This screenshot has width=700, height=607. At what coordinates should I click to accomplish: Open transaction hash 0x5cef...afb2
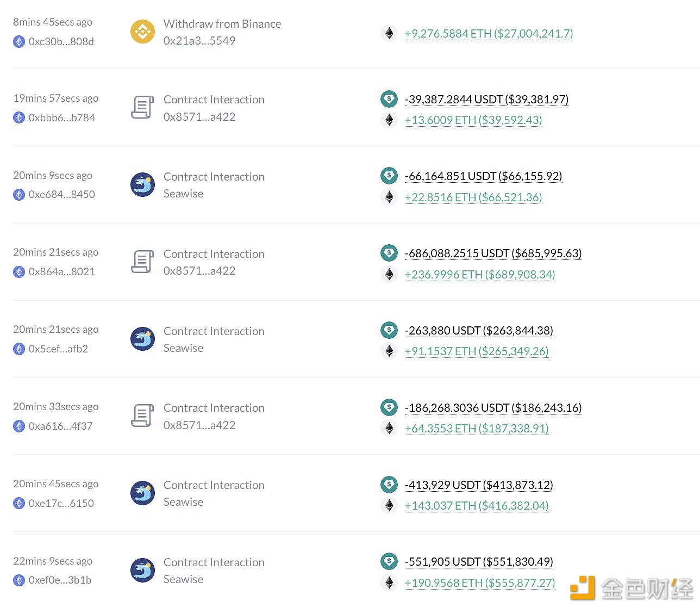[x=59, y=349]
